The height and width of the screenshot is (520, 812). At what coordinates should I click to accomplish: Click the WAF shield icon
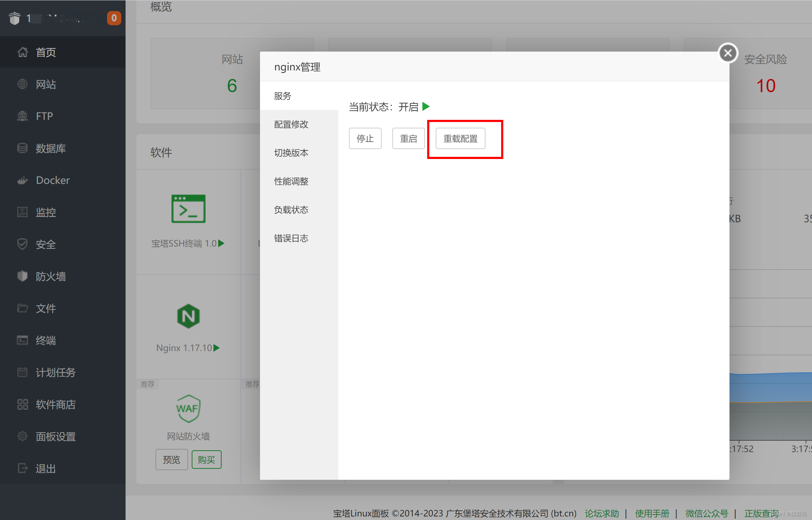click(188, 408)
